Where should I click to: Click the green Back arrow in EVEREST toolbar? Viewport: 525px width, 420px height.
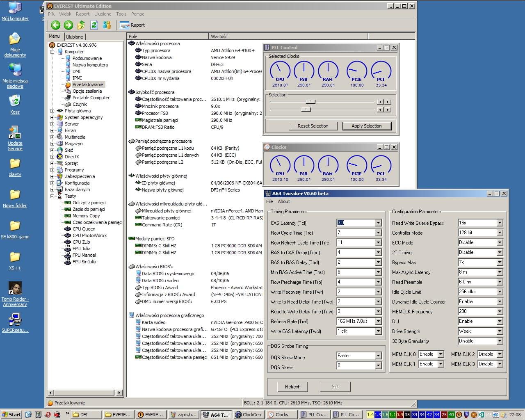(55, 25)
